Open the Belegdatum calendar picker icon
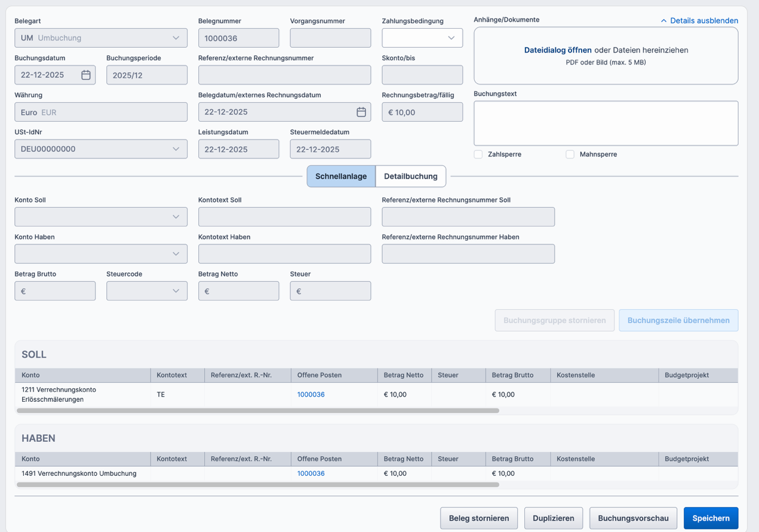The width and height of the screenshot is (759, 532). (x=361, y=112)
